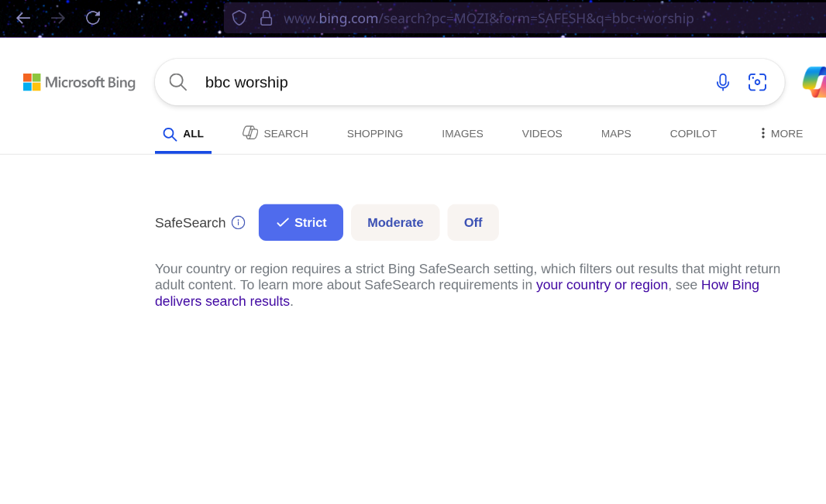The width and height of the screenshot is (826, 504).
Task: Start voice search with microphone icon
Action: coord(723,82)
